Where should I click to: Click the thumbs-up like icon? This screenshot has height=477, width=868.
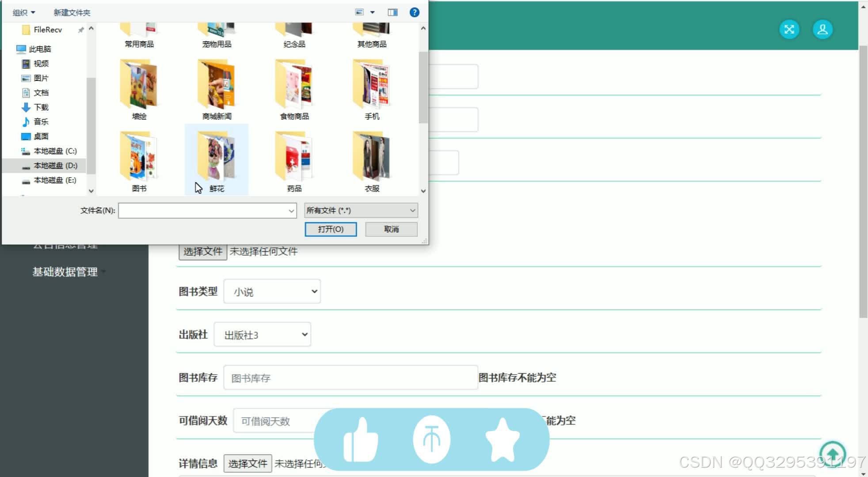361,440
